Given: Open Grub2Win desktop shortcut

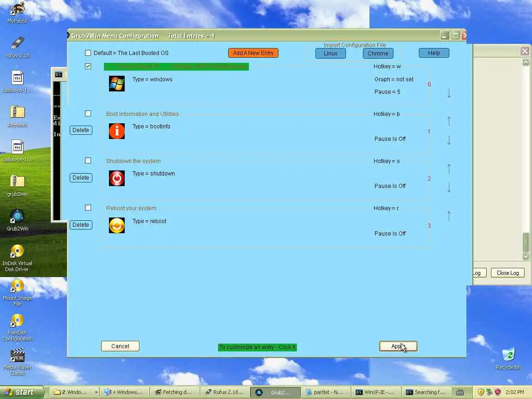Looking at the screenshot, I should click(17, 220).
